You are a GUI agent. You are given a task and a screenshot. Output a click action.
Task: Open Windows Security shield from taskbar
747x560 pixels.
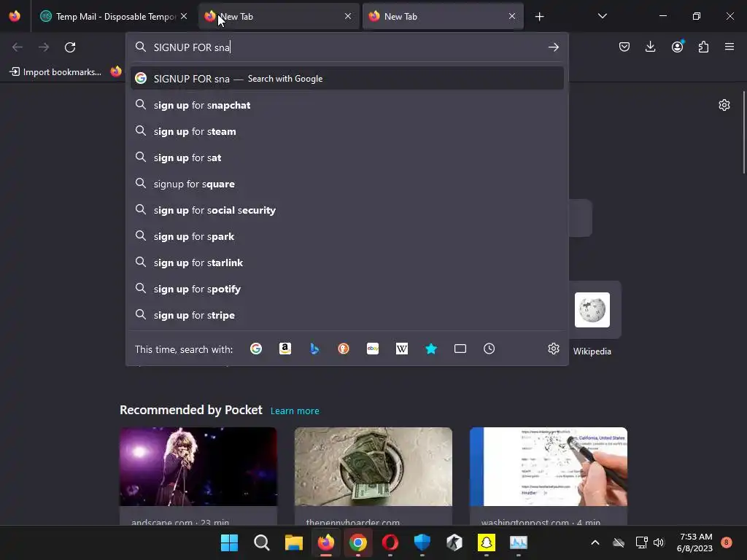point(422,542)
